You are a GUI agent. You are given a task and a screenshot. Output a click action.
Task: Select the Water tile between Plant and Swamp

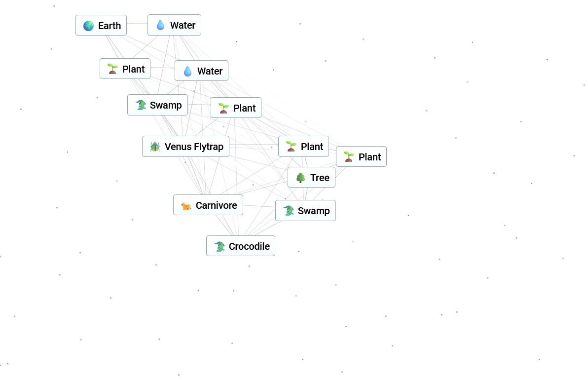point(201,71)
